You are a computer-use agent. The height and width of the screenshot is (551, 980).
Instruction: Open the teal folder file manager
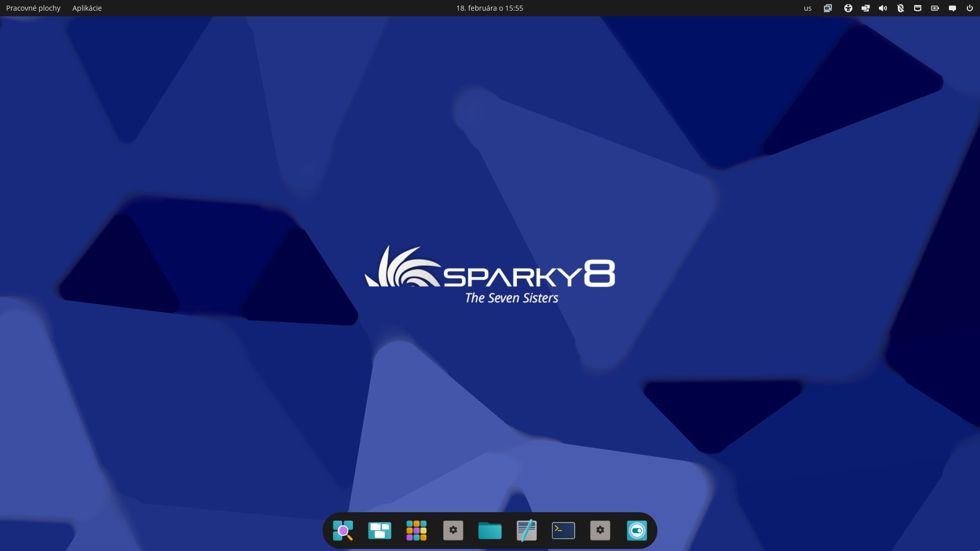tap(490, 531)
